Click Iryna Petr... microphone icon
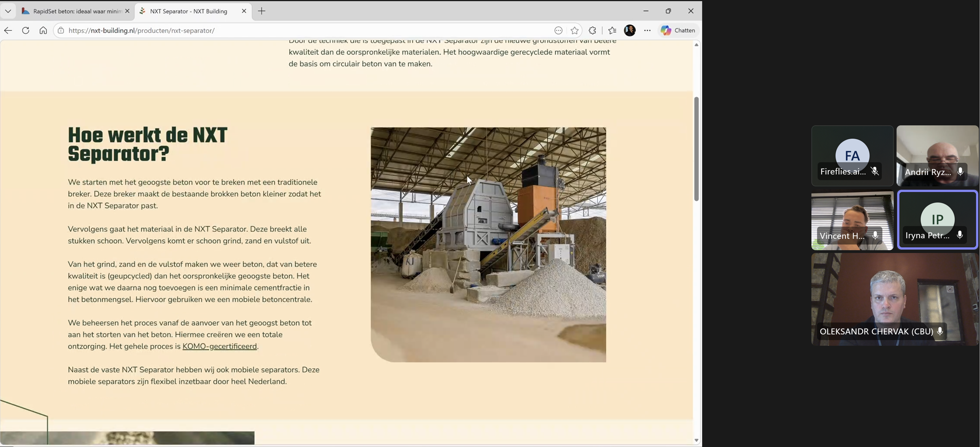 (960, 235)
